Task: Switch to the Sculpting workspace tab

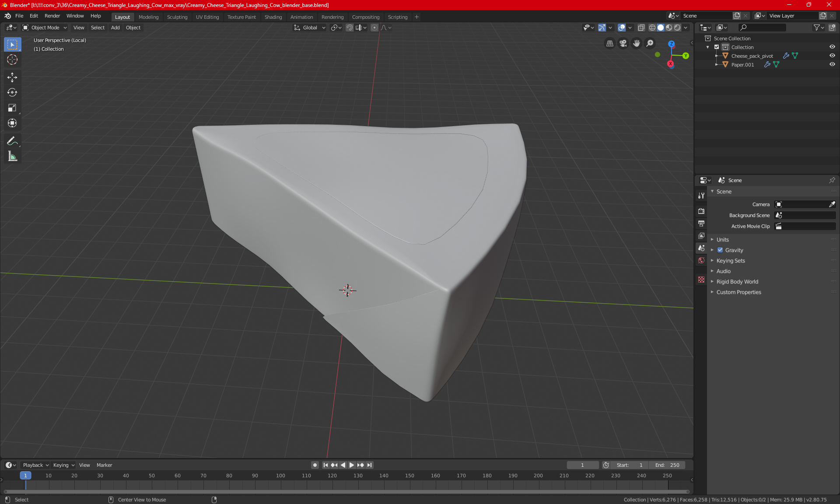Action: click(177, 17)
